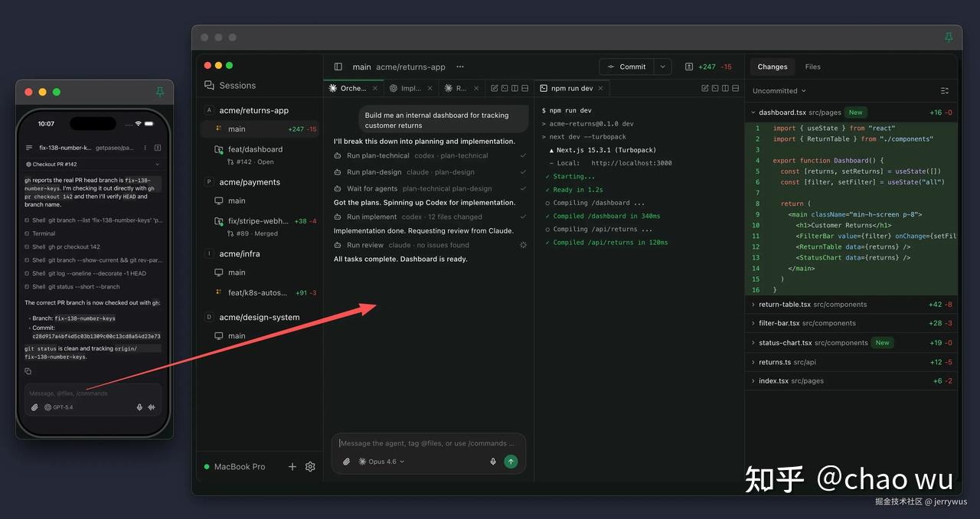Collapse the dashboard.tsx file diff
The image size is (980, 519).
pos(753,113)
